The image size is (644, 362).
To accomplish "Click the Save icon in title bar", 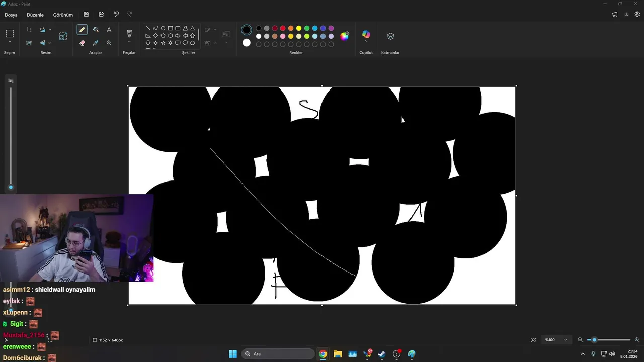I will click(x=86, y=15).
